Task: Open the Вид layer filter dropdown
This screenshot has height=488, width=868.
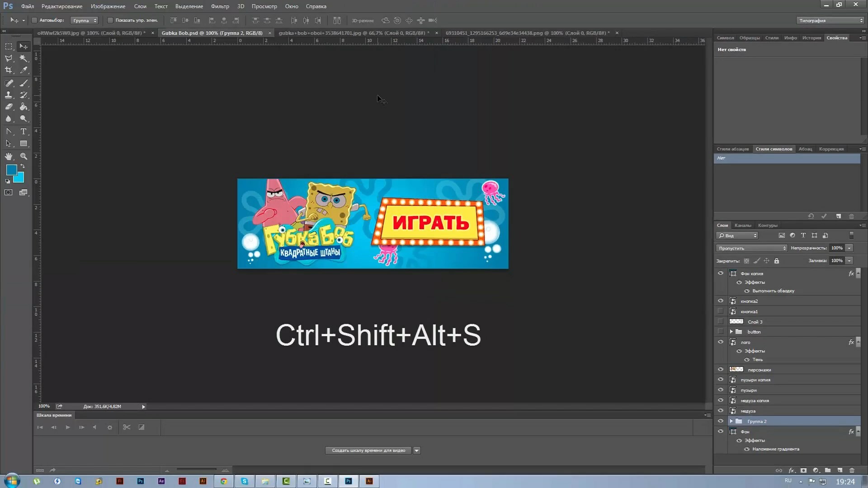Action: pos(737,235)
